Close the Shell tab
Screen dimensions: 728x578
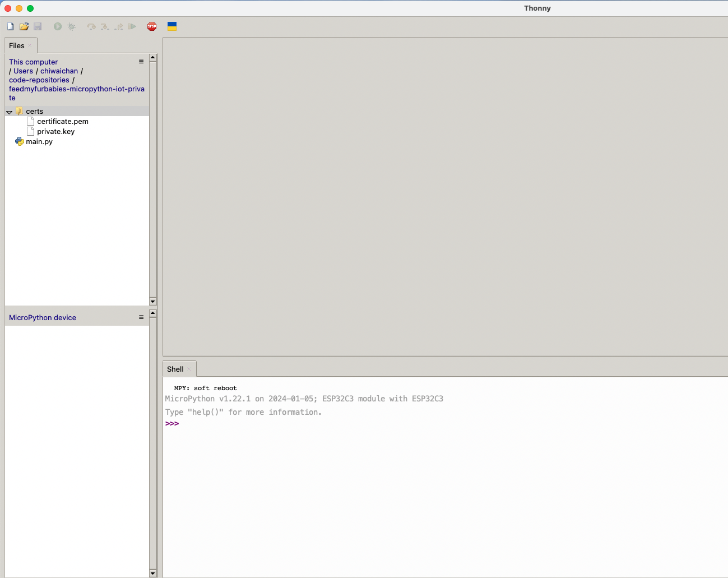[189, 369]
